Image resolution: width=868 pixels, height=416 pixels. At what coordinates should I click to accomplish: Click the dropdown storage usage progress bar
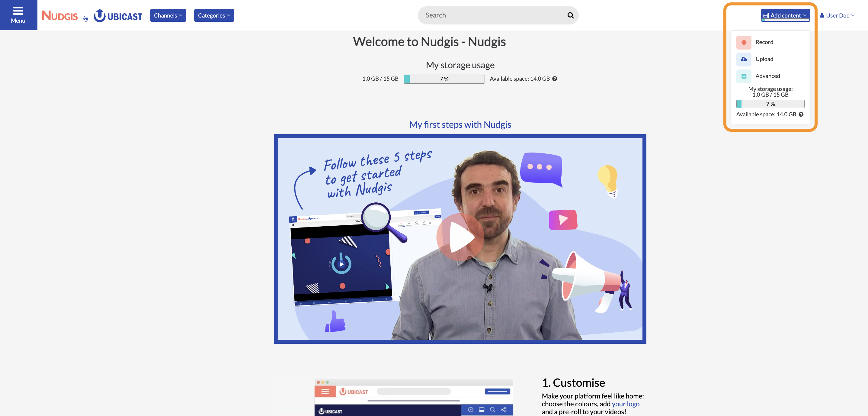770,104
